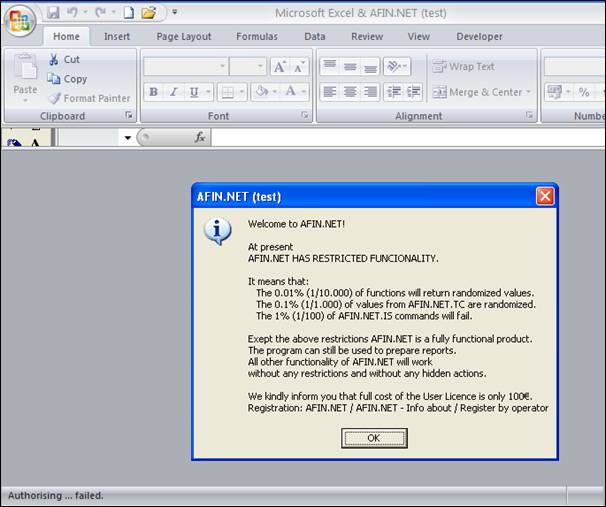Click the Paste button

[25, 77]
